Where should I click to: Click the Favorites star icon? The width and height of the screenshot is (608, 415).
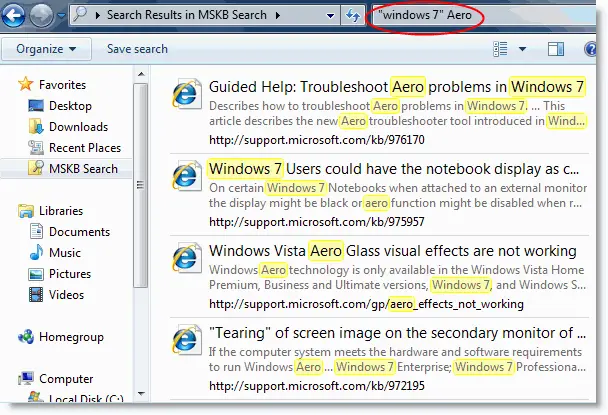click(26, 84)
